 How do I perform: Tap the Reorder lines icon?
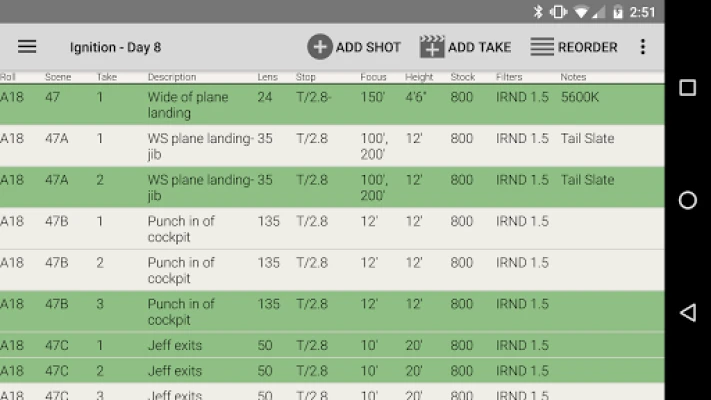click(x=542, y=47)
